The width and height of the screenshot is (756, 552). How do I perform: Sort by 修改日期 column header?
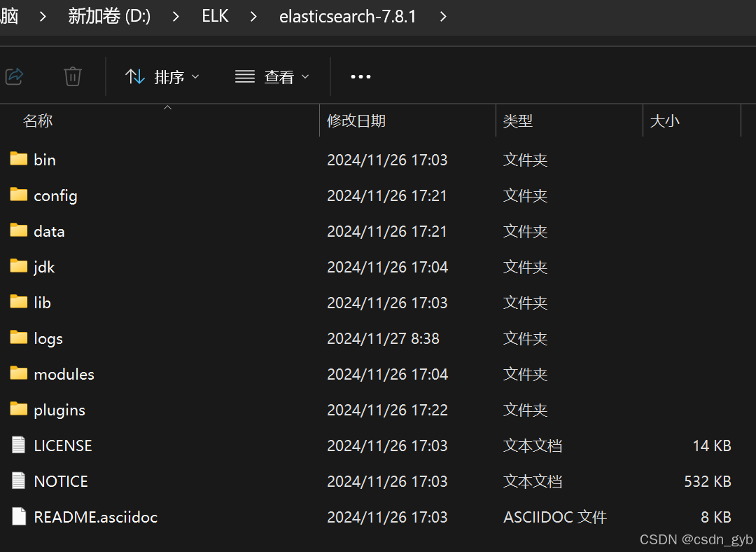tap(356, 120)
